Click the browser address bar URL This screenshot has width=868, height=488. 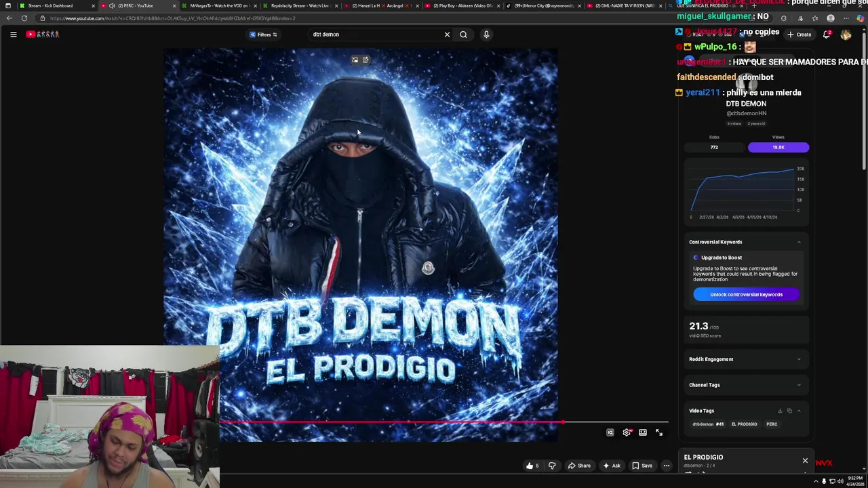coord(173,18)
